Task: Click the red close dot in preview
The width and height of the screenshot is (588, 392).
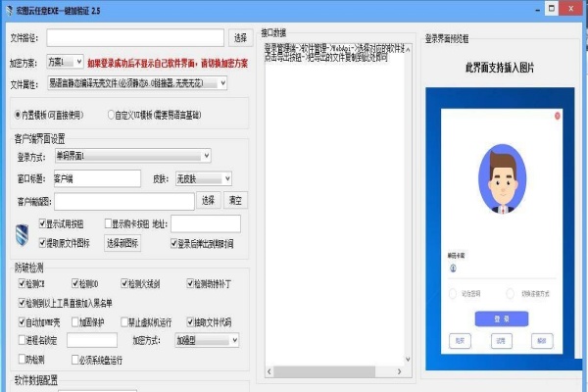Action: click(558, 118)
